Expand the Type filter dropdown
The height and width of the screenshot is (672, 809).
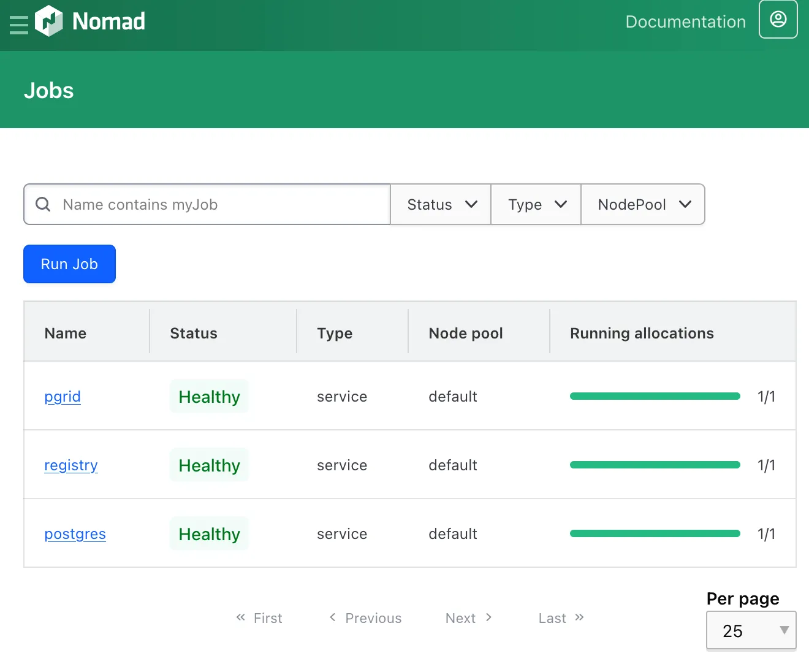tap(536, 204)
